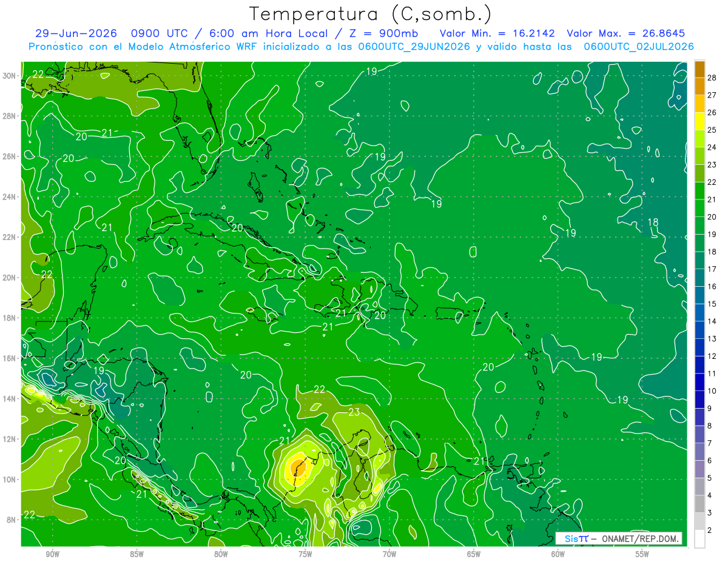728x562 pixels.
Task: Click the "24N" latitude label
Action: 9,197
